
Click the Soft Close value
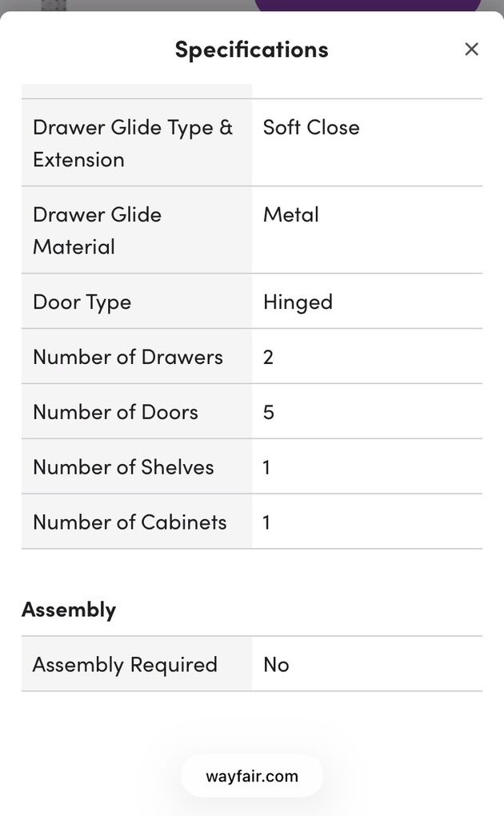click(311, 127)
